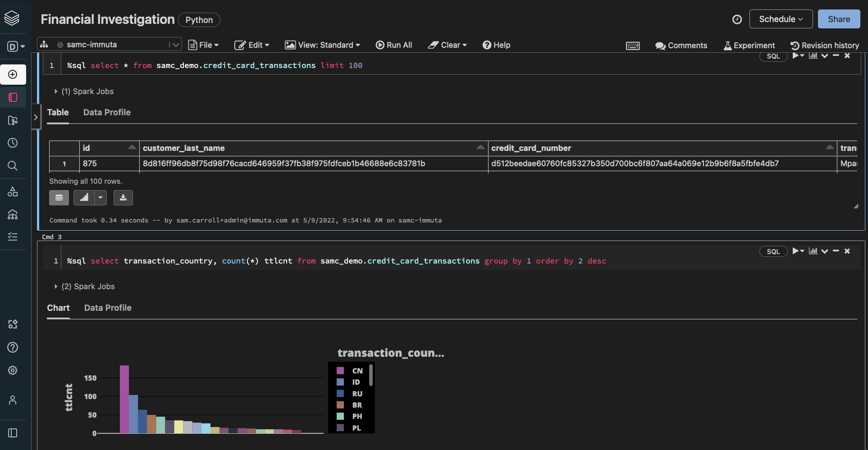Switch to table grid view button
This screenshot has height=450, width=868.
[59, 198]
